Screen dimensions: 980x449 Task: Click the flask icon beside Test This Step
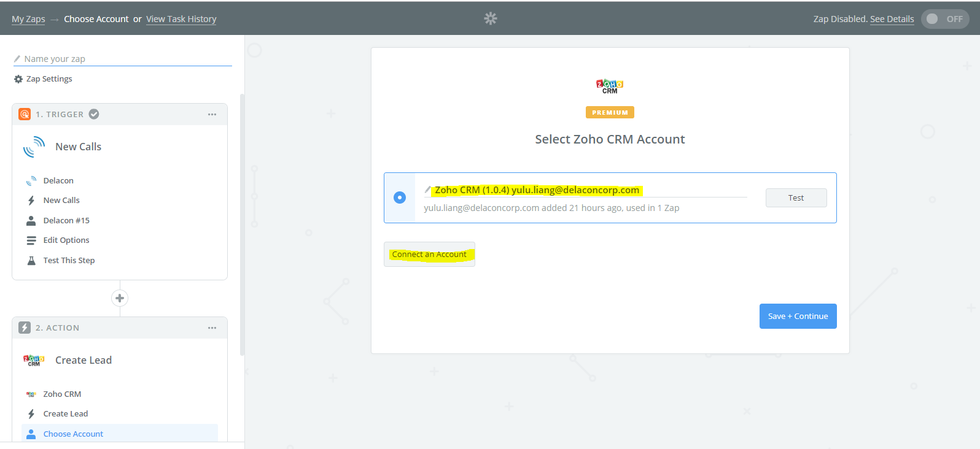(31, 261)
